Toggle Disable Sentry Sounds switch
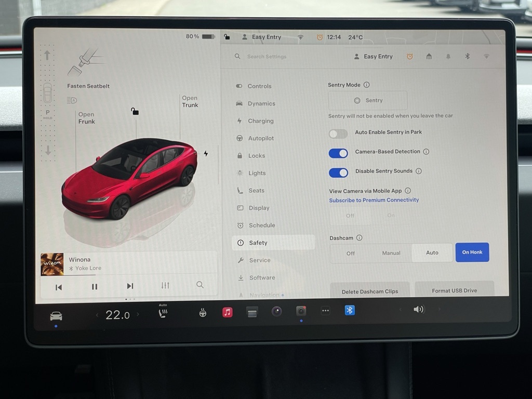 click(338, 172)
